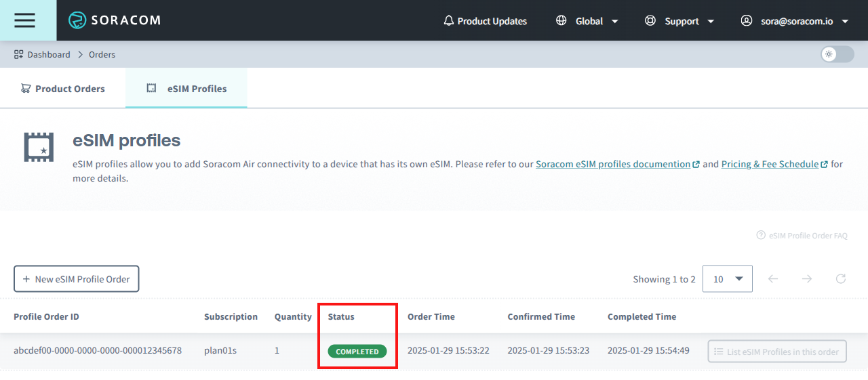The image size is (868, 380).
Task: Expand the Global coverage dropdown
Action: click(x=587, y=21)
